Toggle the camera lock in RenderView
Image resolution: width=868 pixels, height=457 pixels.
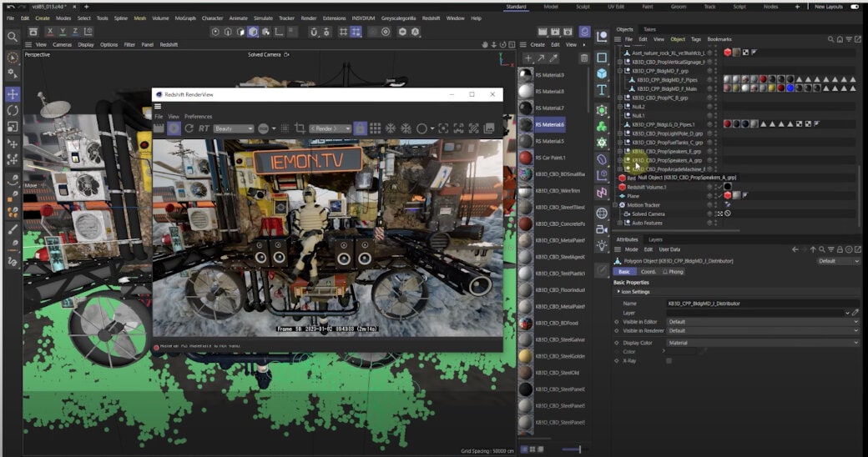[x=360, y=128]
